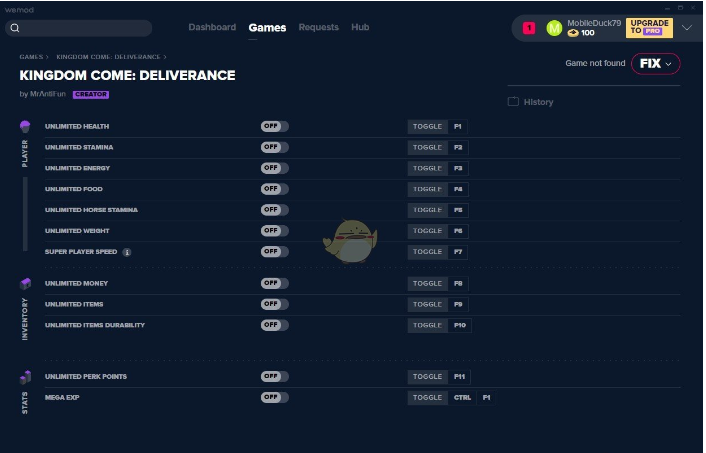The width and height of the screenshot is (706, 453).
Task: Click the 'Game not found' status text
Action: click(x=595, y=63)
